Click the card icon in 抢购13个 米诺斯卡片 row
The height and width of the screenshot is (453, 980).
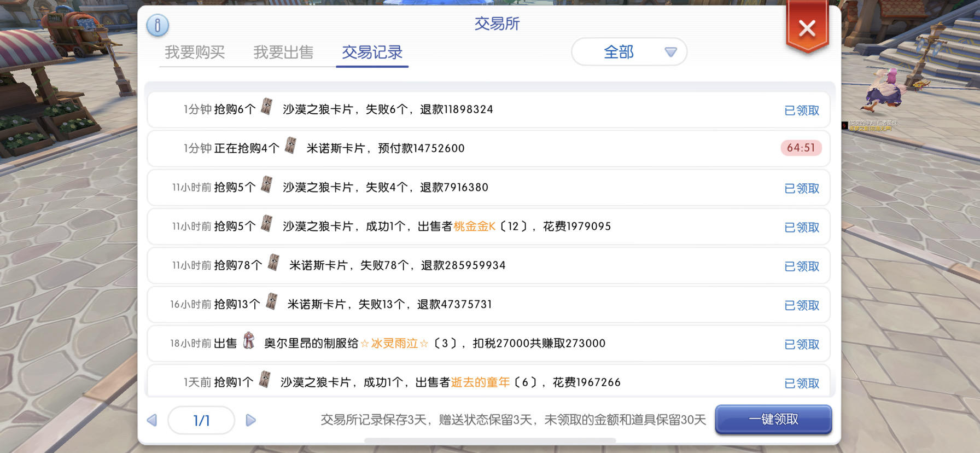pyautogui.click(x=271, y=301)
